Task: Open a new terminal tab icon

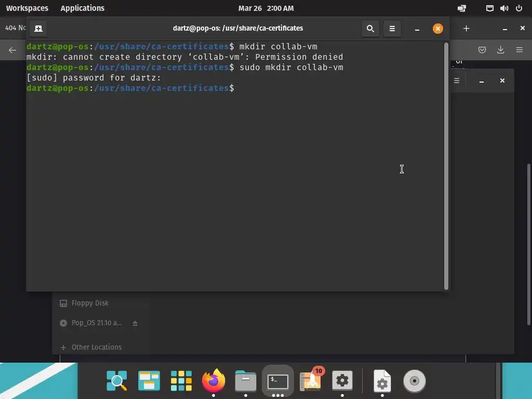Action: pyautogui.click(x=38, y=29)
